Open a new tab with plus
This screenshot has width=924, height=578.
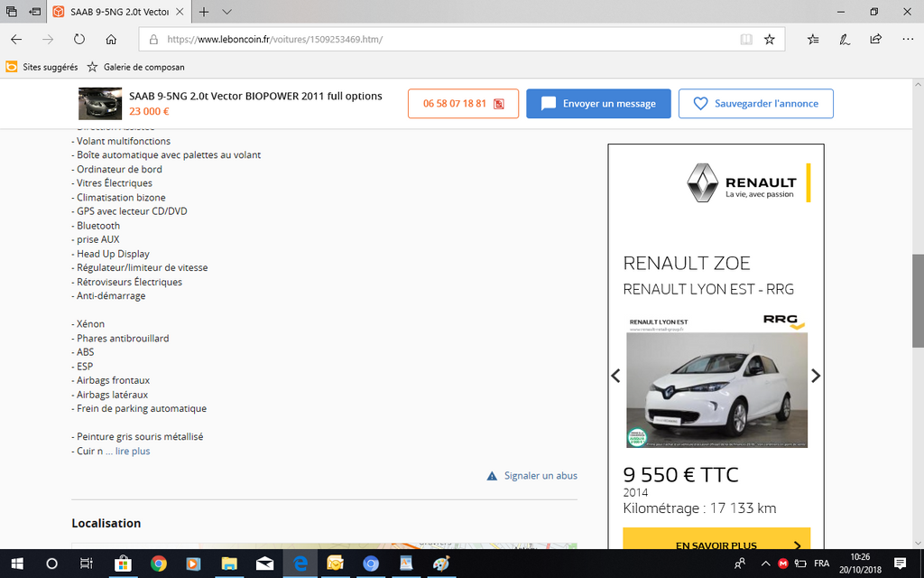[203, 12]
